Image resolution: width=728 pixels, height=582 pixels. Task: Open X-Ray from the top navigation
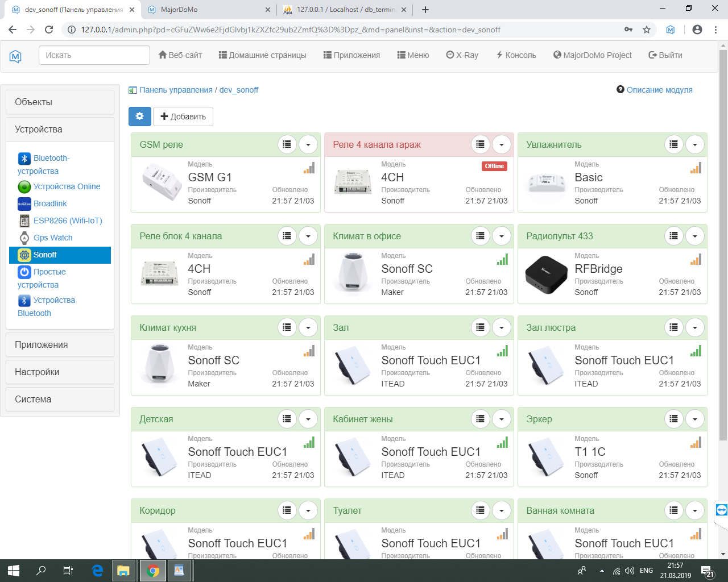click(x=462, y=55)
